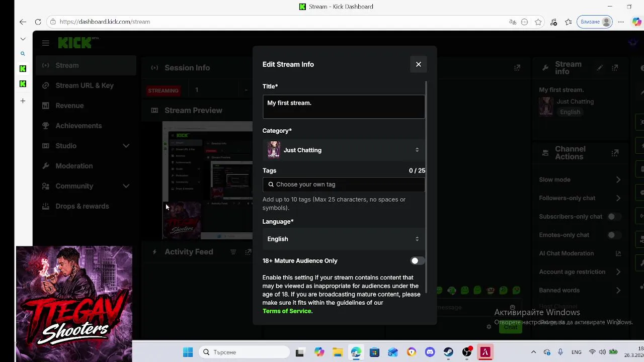Toggle Emotes-only chat switch
The width and height of the screenshot is (644, 362).
(614, 235)
